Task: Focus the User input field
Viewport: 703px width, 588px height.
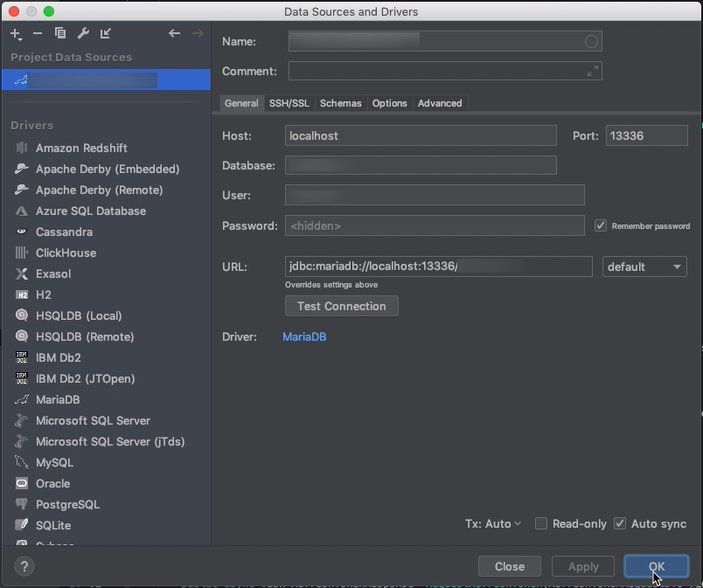Action: point(435,195)
